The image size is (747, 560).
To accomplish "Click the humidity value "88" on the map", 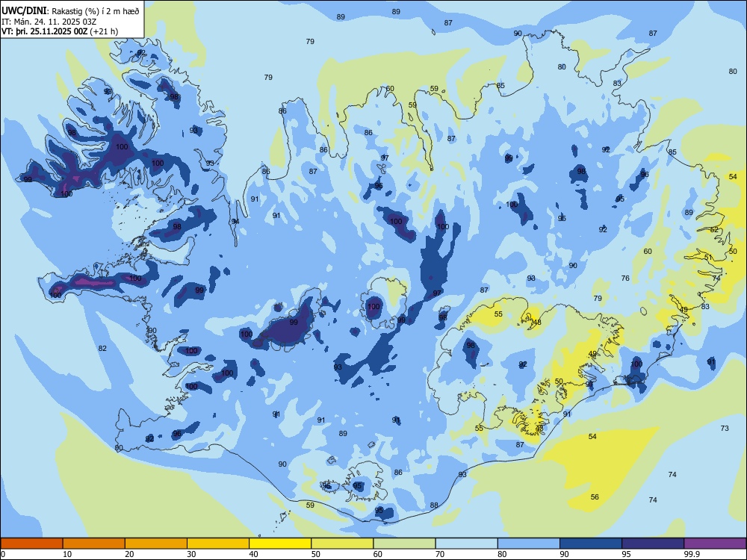I will (x=434, y=505).
